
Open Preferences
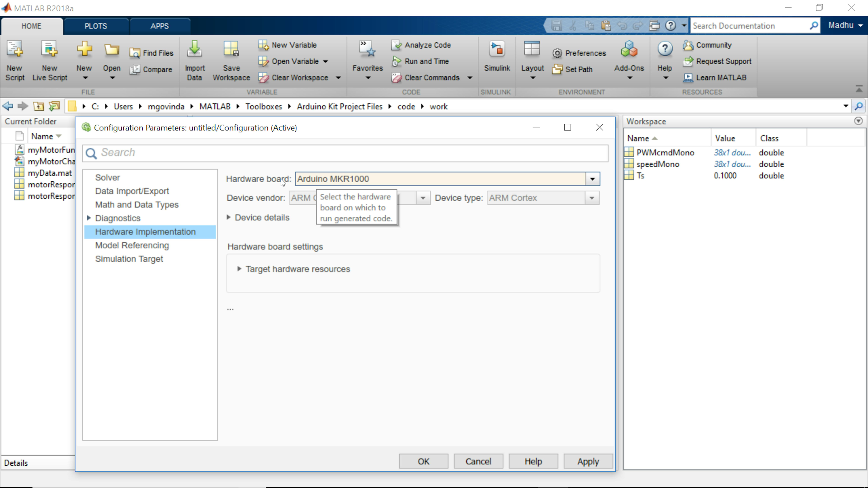[x=579, y=53]
